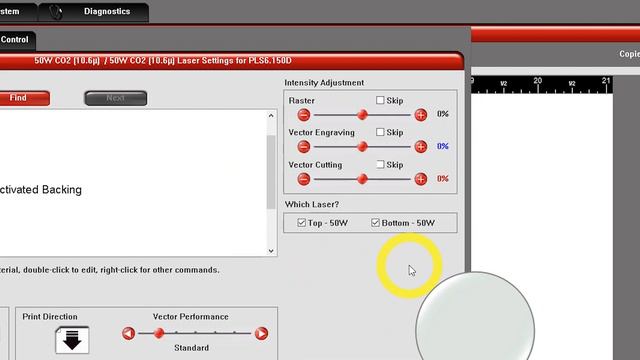Enable Skip checkbox for Vector Cutting
The image size is (640, 360).
point(380,164)
